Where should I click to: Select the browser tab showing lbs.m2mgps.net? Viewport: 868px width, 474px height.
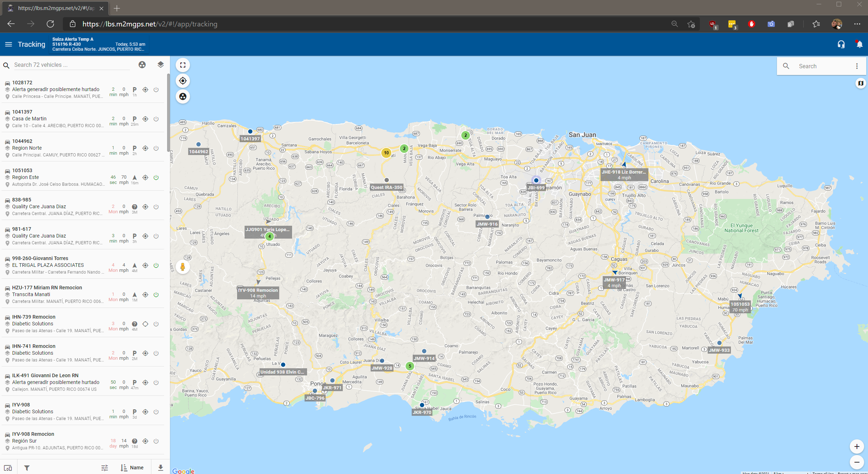coord(54,8)
